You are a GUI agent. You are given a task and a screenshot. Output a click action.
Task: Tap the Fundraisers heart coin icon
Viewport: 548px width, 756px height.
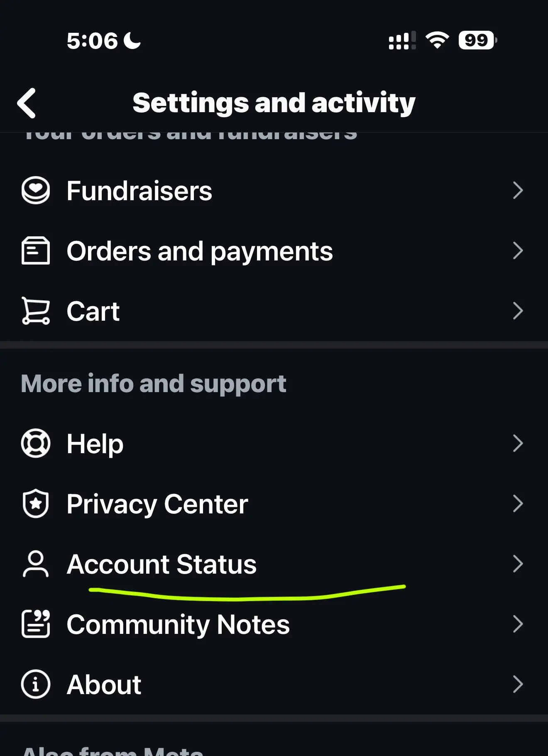tap(36, 191)
